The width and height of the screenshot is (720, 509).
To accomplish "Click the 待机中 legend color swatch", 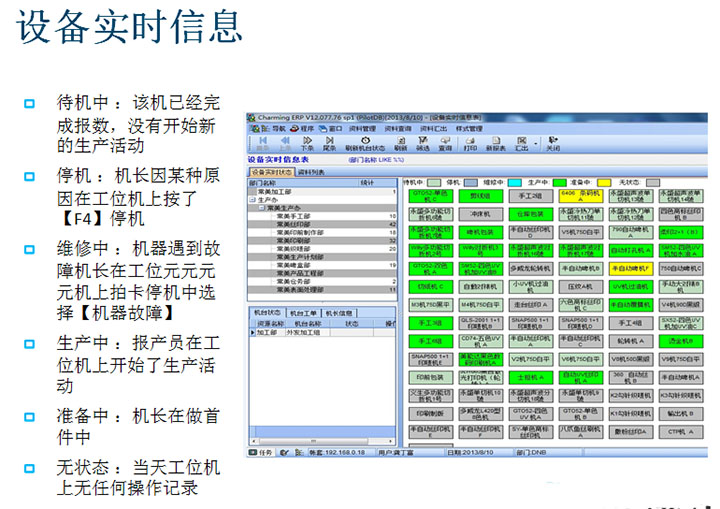I will (x=434, y=183).
